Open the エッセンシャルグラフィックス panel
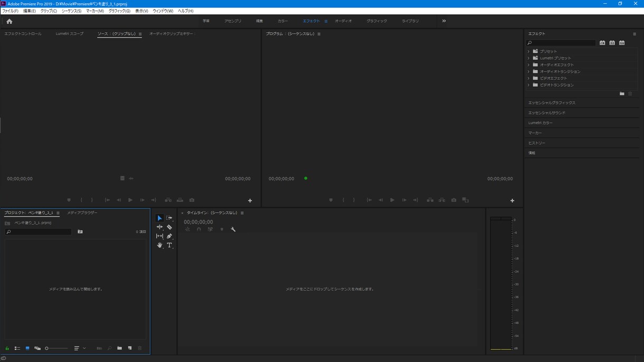The width and height of the screenshot is (644, 362). click(x=552, y=103)
